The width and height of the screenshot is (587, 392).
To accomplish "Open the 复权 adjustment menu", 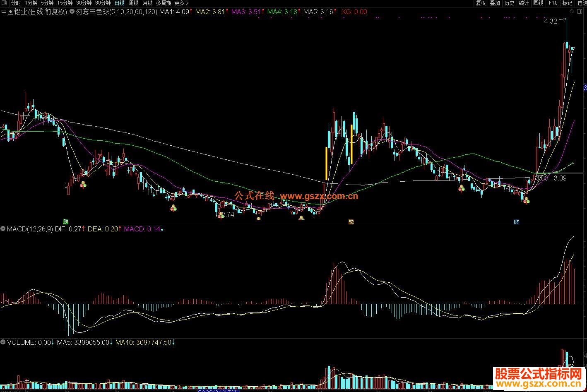I will click(481, 3).
